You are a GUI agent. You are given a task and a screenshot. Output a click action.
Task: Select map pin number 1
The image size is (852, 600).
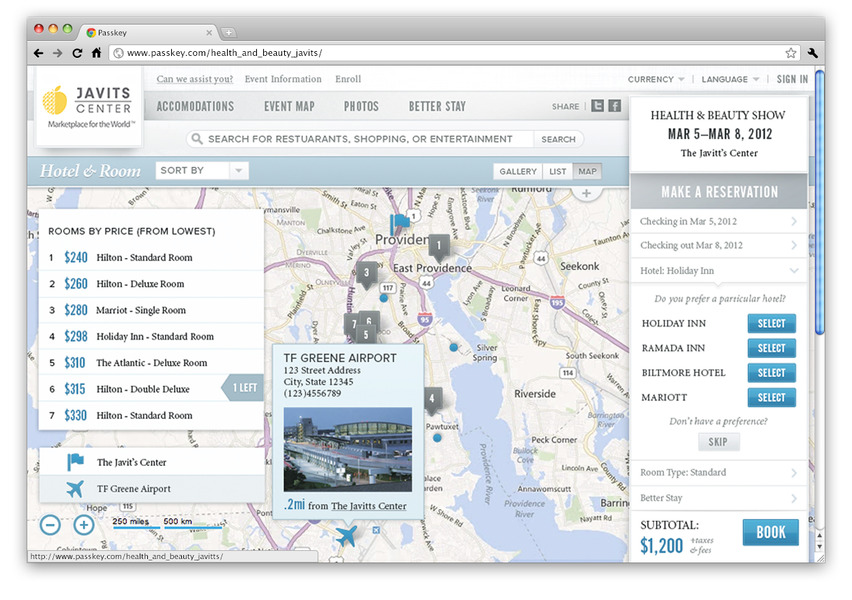(439, 247)
